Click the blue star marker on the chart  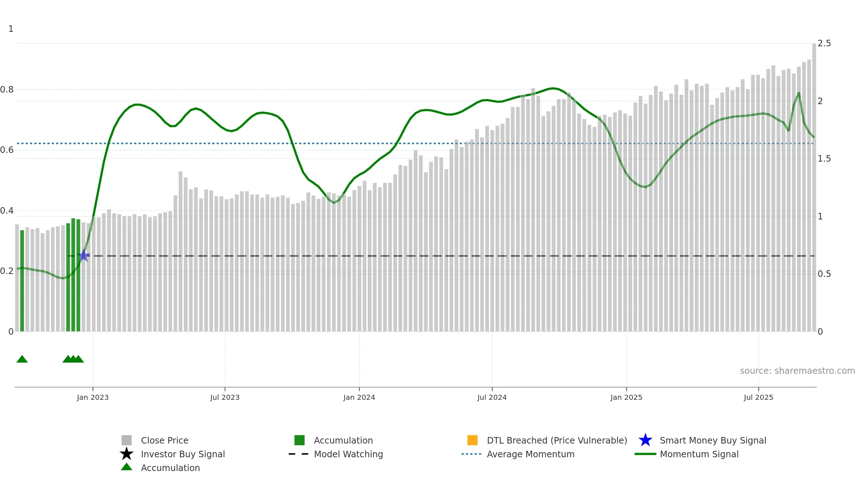point(84,256)
